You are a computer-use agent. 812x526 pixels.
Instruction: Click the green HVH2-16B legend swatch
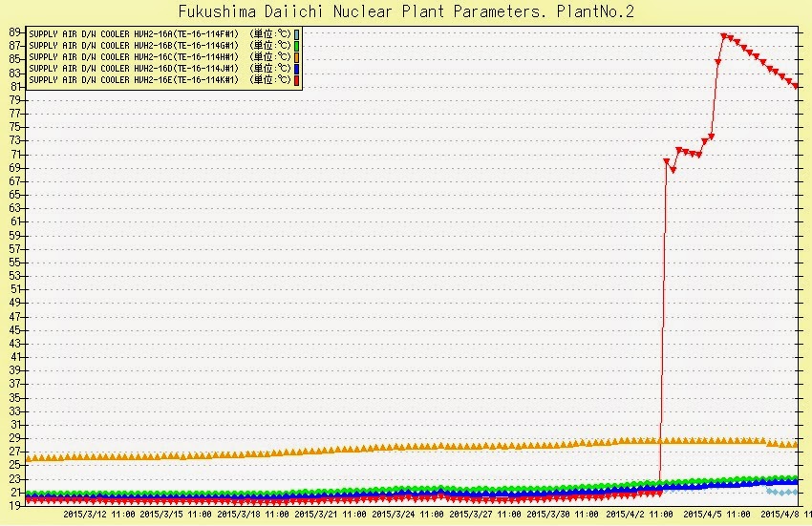click(297, 46)
